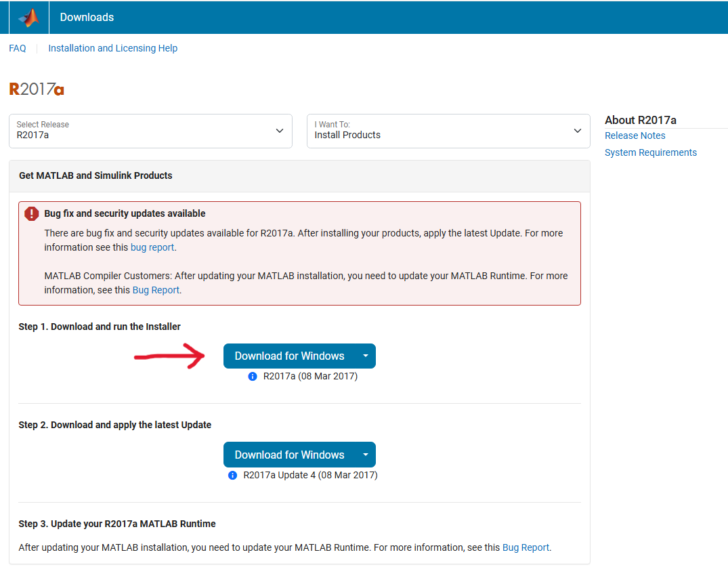Download the latest Update for Windows in Step 2
Viewport: 728px width, 584px height.
pos(289,455)
